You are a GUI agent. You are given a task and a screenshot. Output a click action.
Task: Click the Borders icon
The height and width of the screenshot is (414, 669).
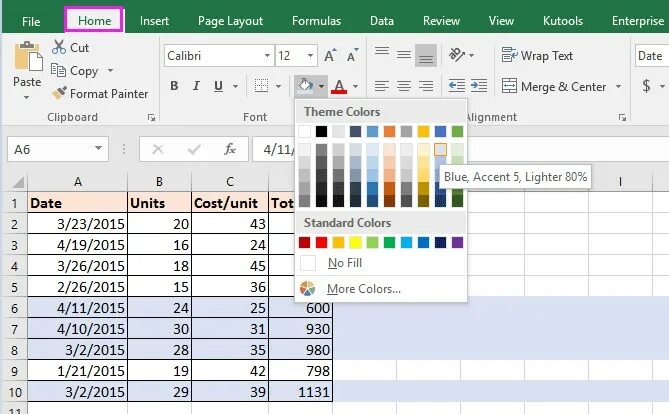pyautogui.click(x=262, y=86)
